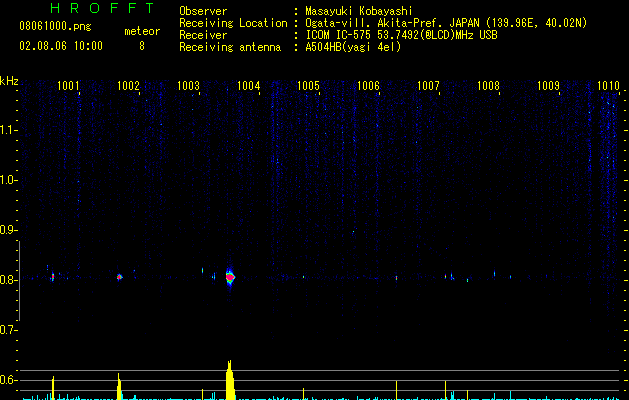Click time marker 1001
This screenshot has height=400, width=629.
pyautogui.click(x=68, y=85)
